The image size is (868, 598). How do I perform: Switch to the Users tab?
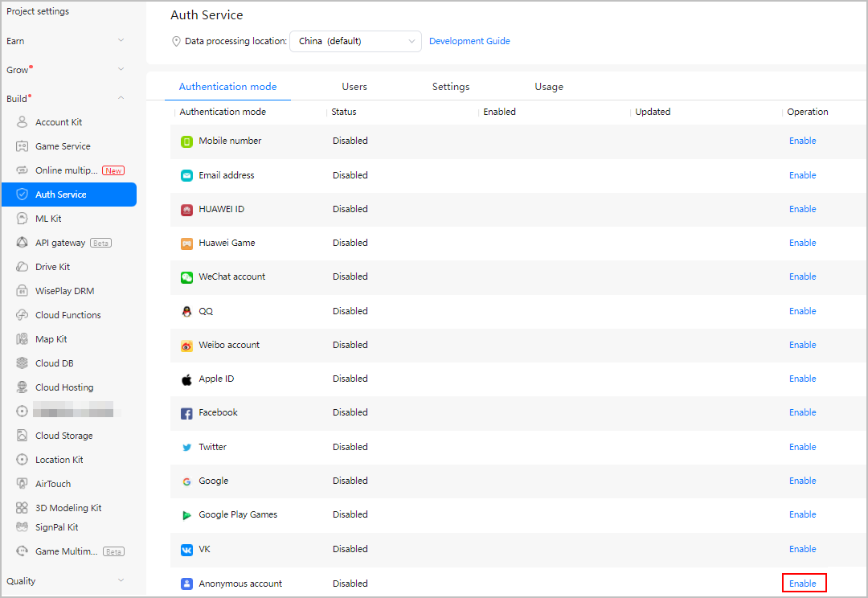[354, 87]
